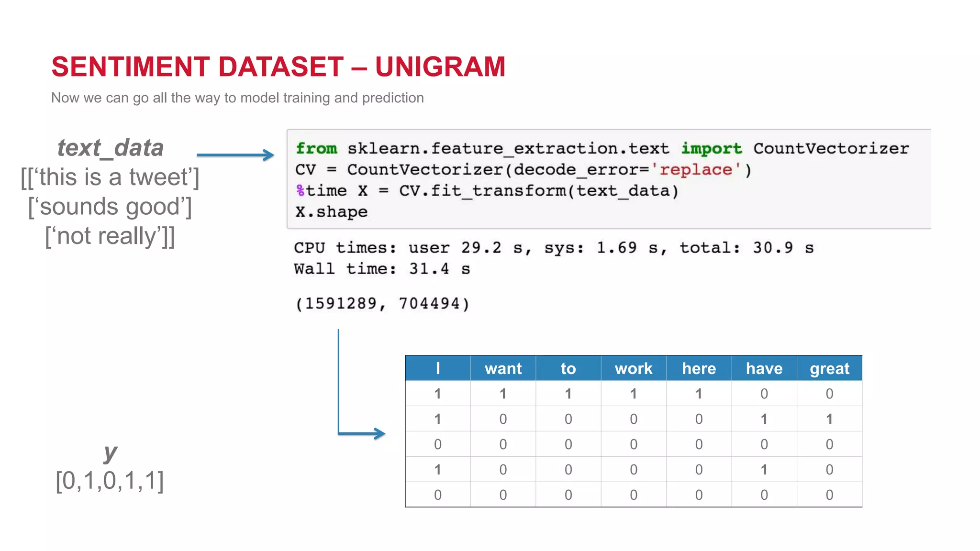Click the text ['not really']]

110,236
